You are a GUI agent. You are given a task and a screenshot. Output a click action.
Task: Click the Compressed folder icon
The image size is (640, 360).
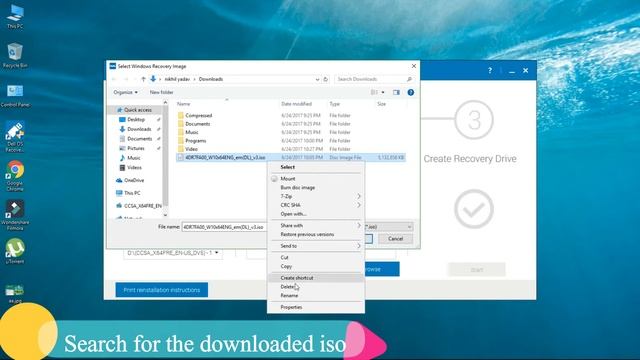(x=181, y=116)
